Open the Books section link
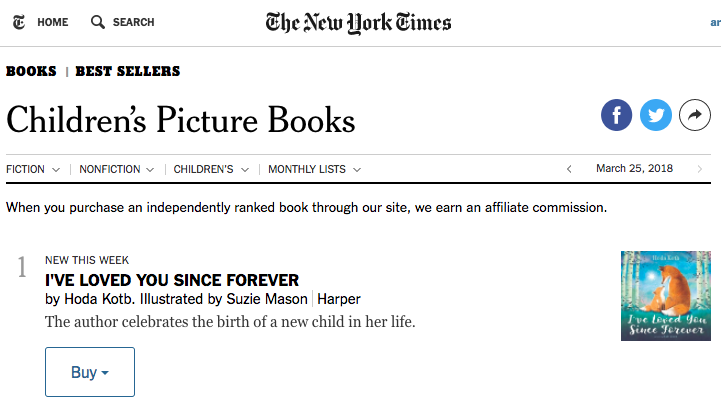Image resolution: width=721 pixels, height=414 pixels. (x=31, y=71)
